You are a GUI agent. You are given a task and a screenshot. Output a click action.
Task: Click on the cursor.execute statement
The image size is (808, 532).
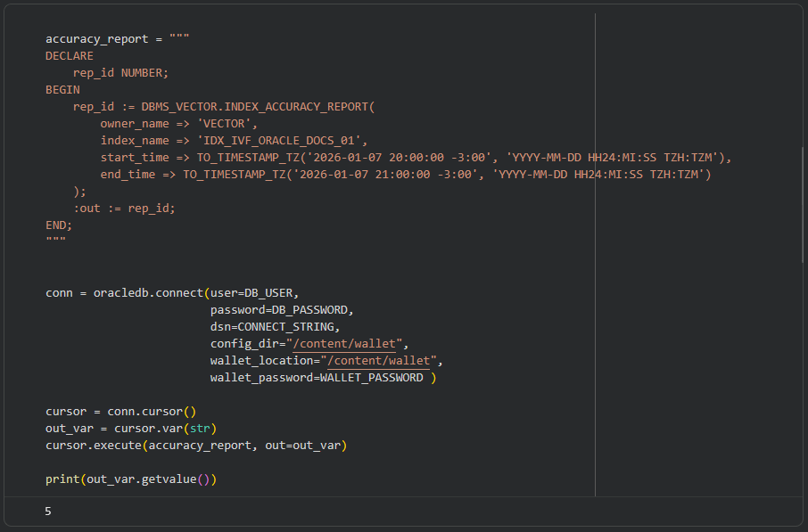tap(195, 446)
